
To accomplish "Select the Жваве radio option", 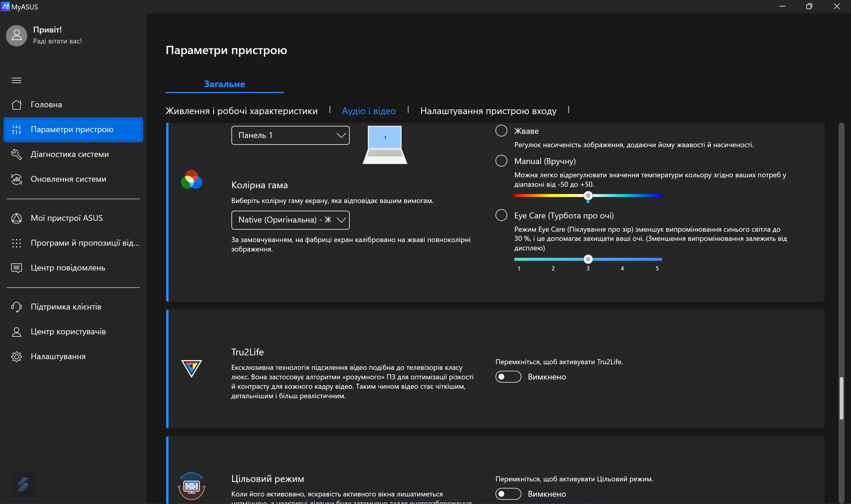I will click(x=501, y=131).
